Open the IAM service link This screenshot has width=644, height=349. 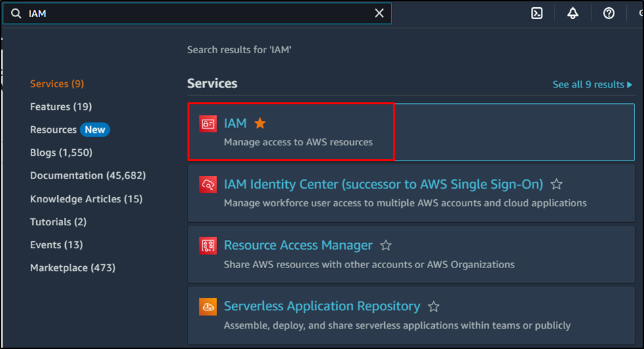(235, 123)
